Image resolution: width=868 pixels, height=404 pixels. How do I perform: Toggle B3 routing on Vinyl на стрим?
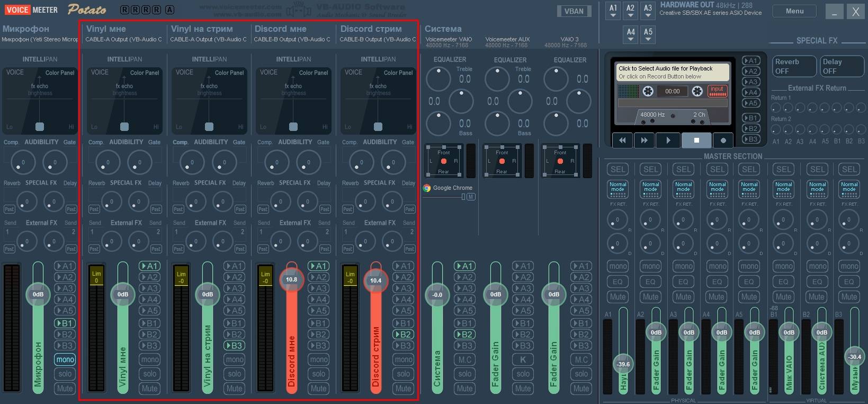point(235,346)
